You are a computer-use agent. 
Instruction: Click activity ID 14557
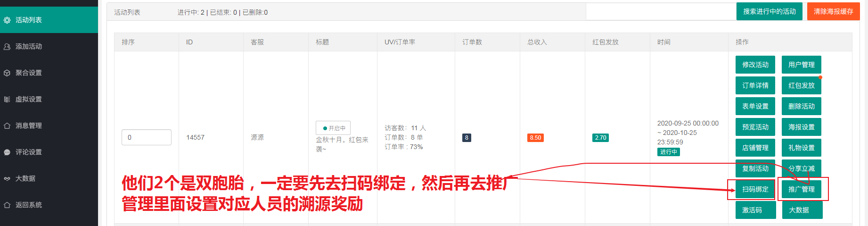[x=195, y=137]
